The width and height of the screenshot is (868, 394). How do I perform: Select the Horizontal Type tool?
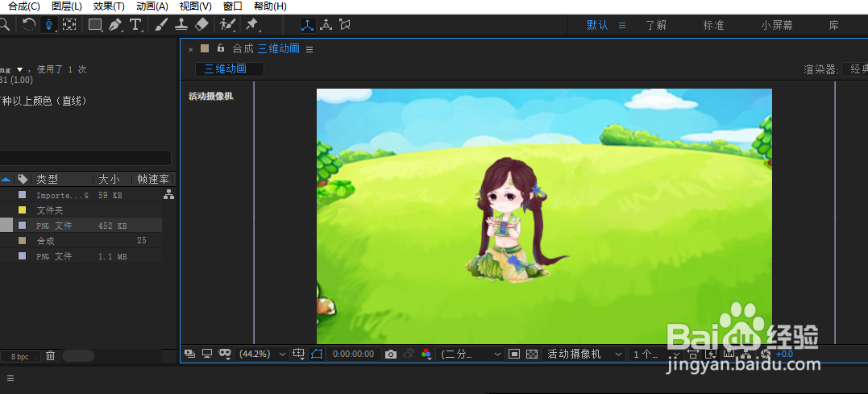(x=135, y=25)
